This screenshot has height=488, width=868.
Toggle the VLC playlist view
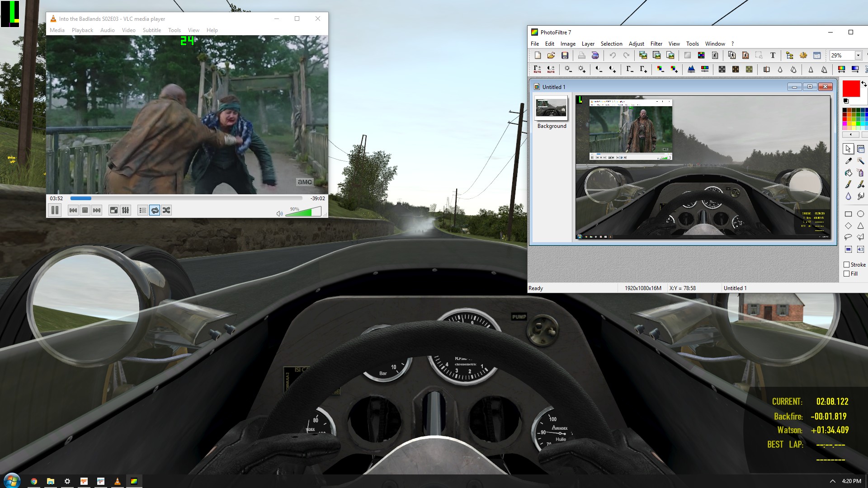[x=143, y=210]
